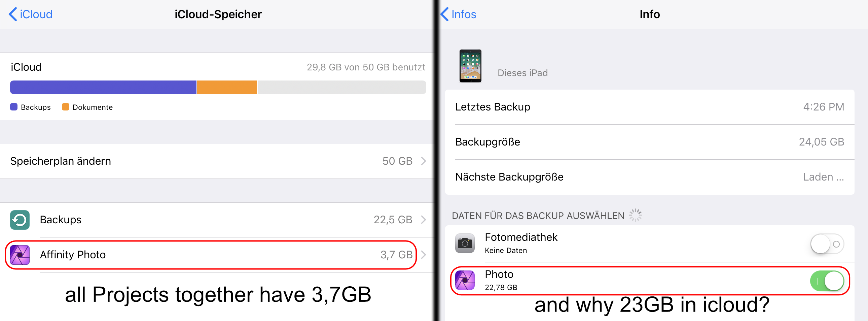The image size is (868, 321).
Task: Expand Speicherplan ändern chevron
Action: click(424, 161)
